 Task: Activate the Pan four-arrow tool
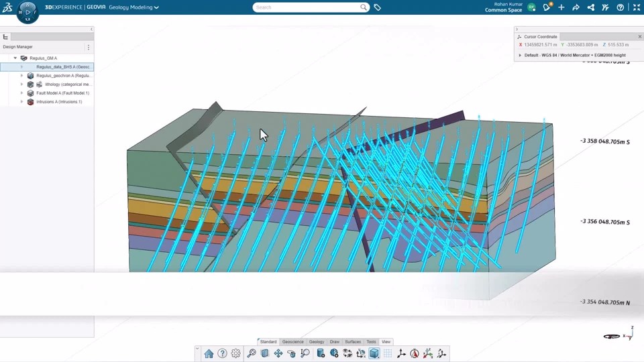(x=278, y=353)
